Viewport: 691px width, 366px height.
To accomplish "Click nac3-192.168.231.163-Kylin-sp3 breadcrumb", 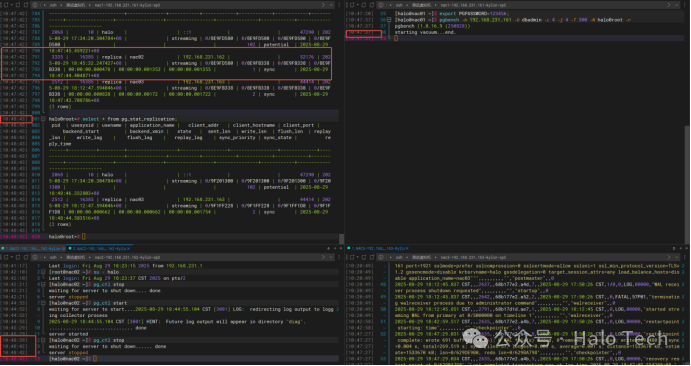I will pyautogui.click(x=473, y=257).
